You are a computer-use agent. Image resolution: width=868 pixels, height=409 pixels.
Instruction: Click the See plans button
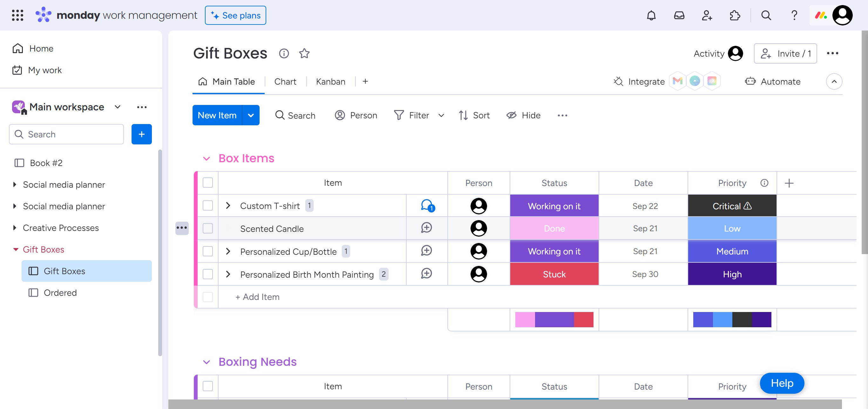point(235,16)
